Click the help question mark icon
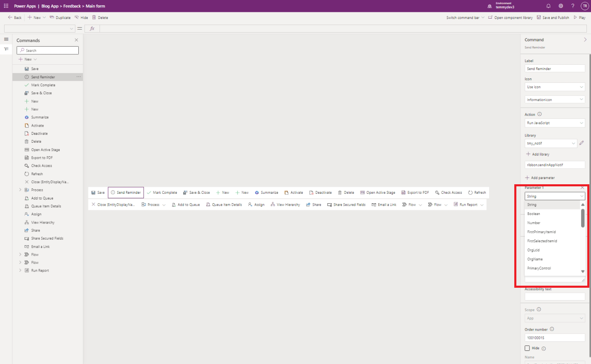 point(573,6)
